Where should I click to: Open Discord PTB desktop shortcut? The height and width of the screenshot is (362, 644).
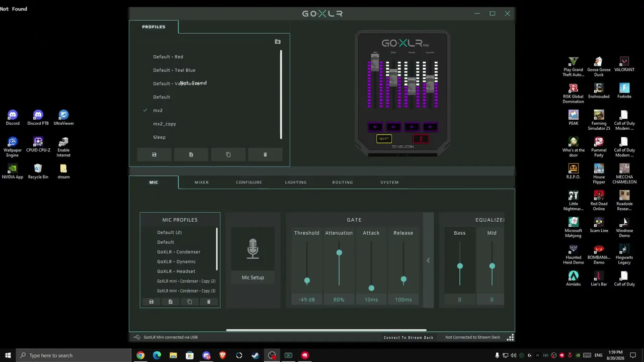pos(38,118)
